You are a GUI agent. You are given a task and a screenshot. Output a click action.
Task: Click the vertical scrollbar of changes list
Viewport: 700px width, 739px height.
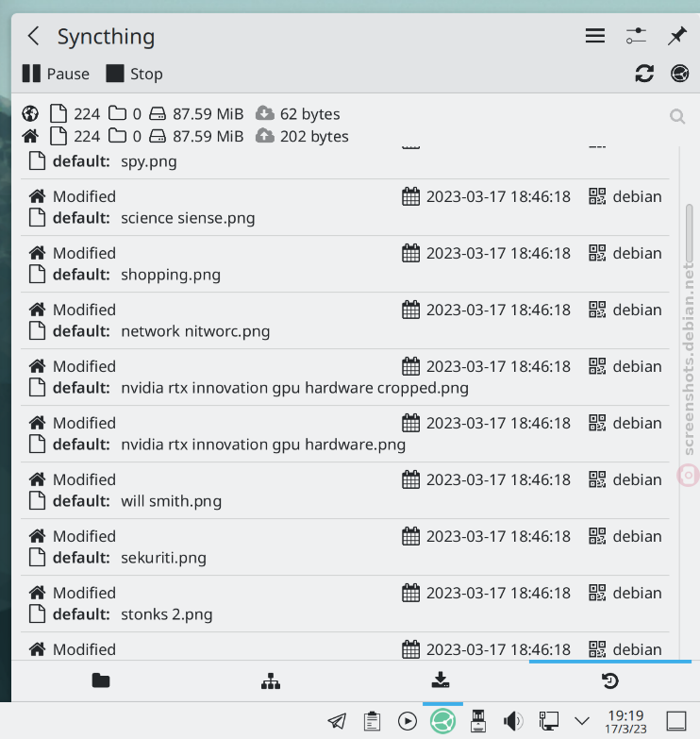[690, 233]
